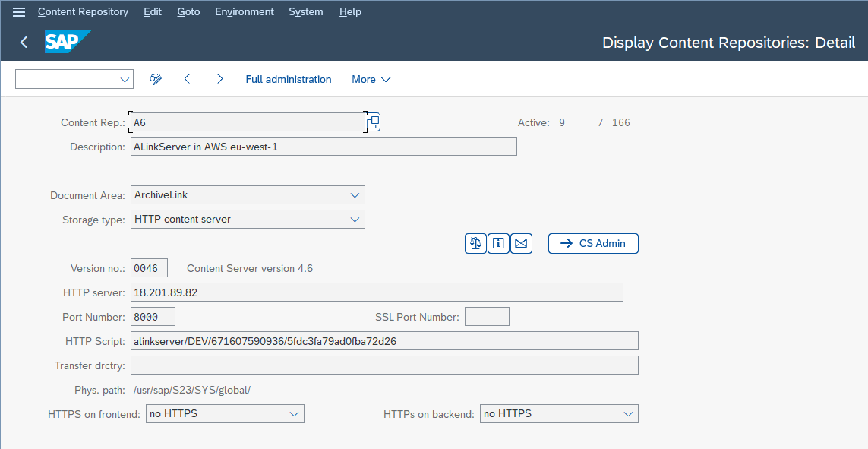Go back using the back arrow
The width and height of the screenshot is (868, 449).
click(24, 42)
